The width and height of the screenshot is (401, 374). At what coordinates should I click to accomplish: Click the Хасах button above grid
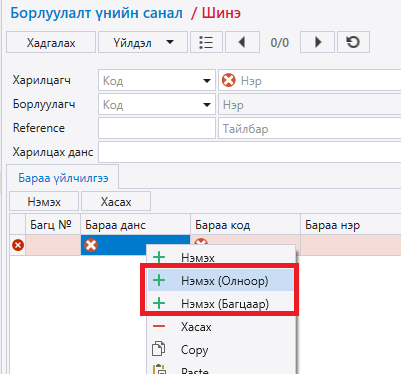click(x=116, y=201)
